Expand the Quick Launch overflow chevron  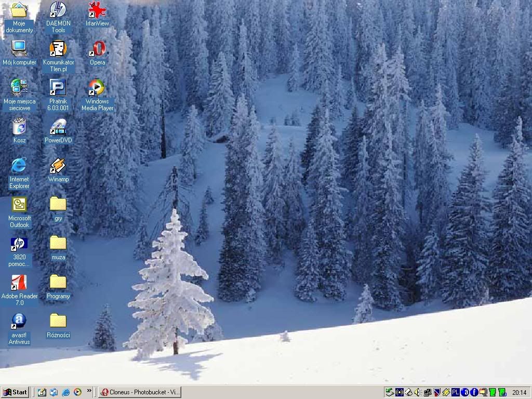tap(89, 391)
